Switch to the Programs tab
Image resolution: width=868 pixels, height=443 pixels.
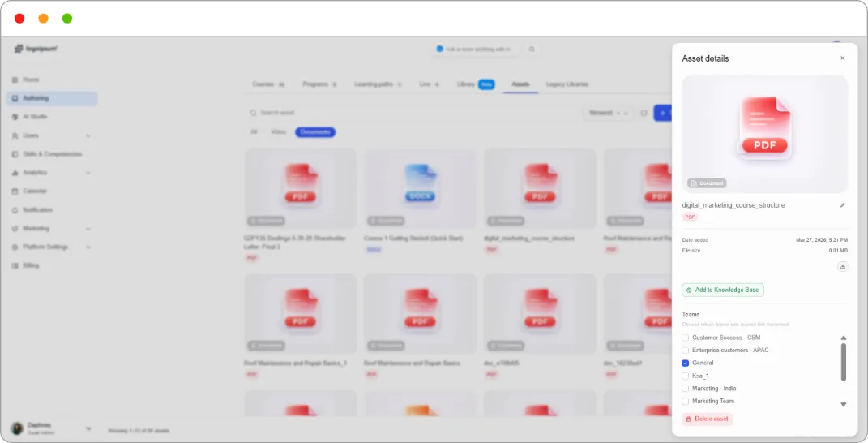point(319,84)
